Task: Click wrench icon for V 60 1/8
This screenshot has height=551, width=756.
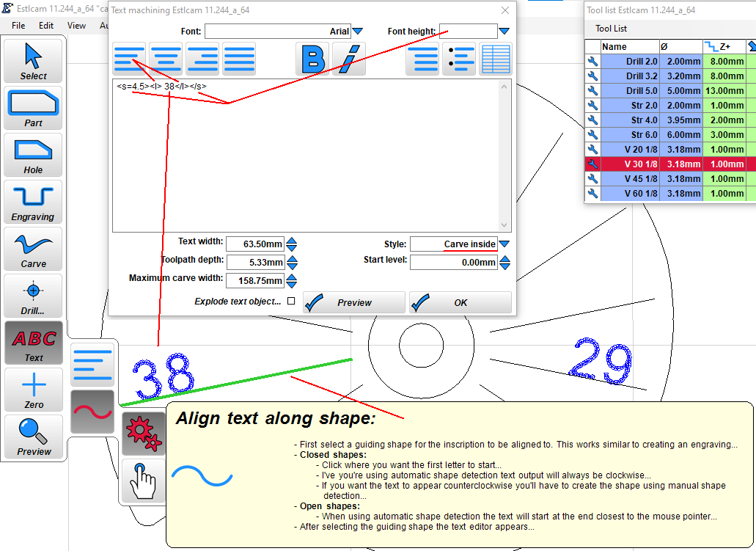Action: (x=592, y=194)
